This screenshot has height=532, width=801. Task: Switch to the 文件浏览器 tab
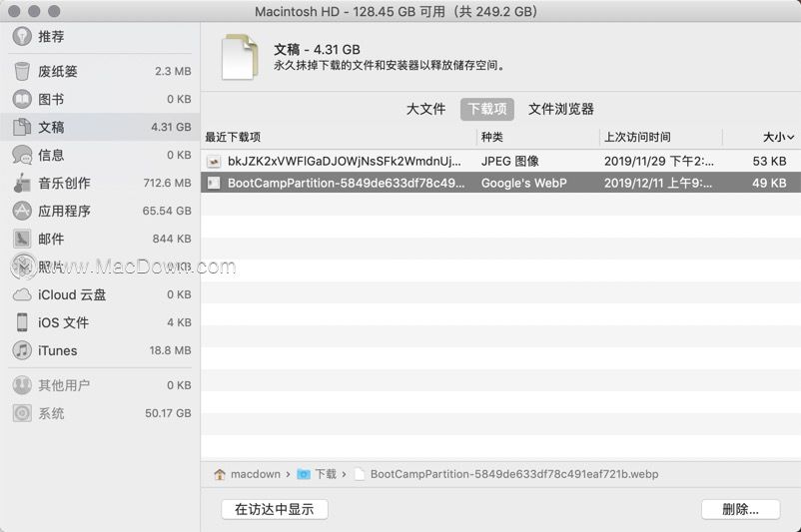pyautogui.click(x=561, y=109)
